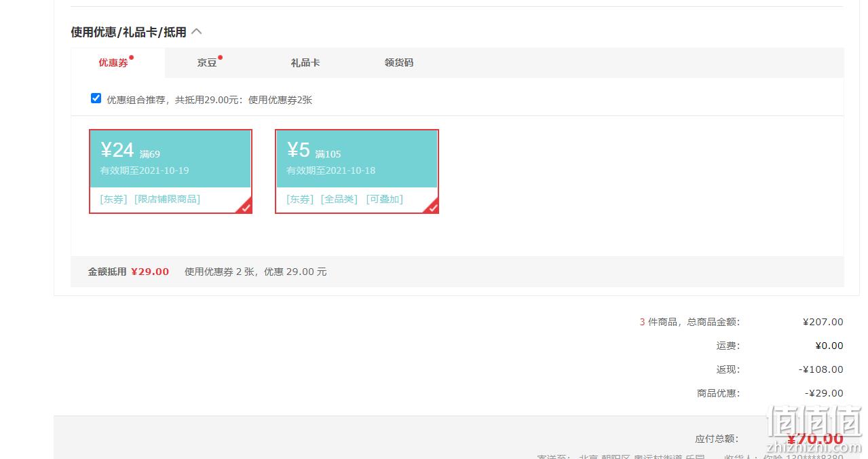Deselect the ¥5 满105 coupon
868x459 pixels.
pos(357,171)
